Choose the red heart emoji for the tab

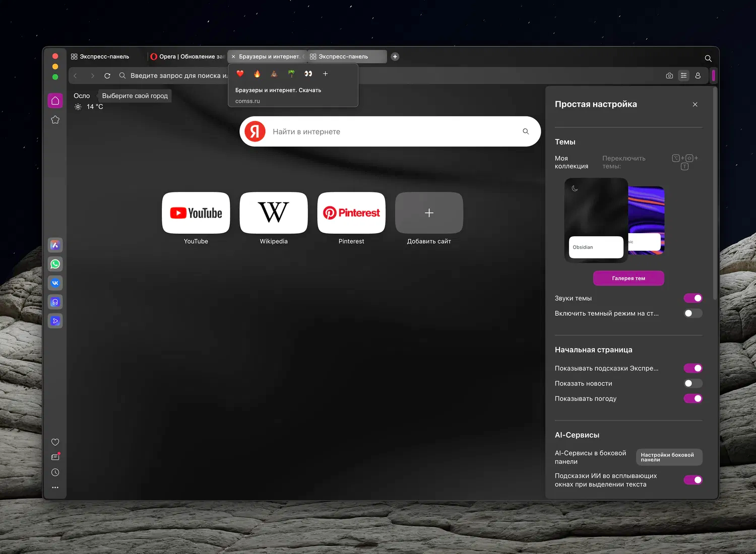pyautogui.click(x=240, y=74)
